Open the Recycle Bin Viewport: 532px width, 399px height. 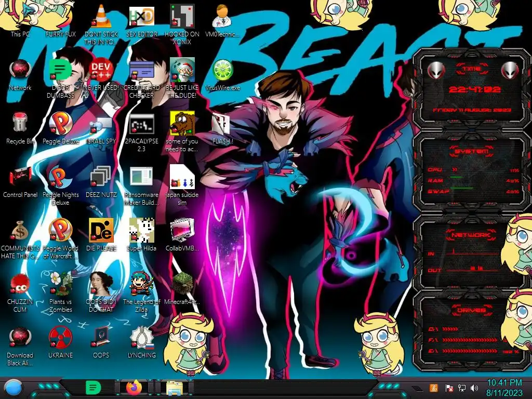(x=20, y=128)
